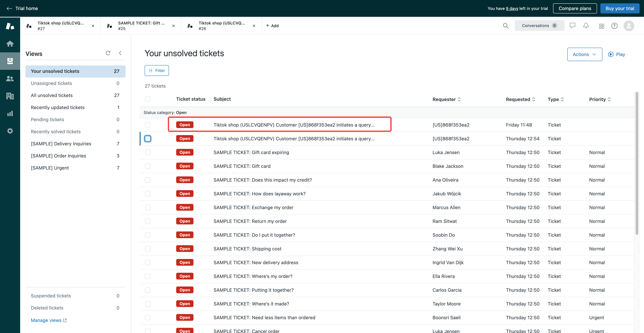The width and height of the screenshot is (644, 333).
Task: Click the search magnifier icon
Action: tap(506, 26)
